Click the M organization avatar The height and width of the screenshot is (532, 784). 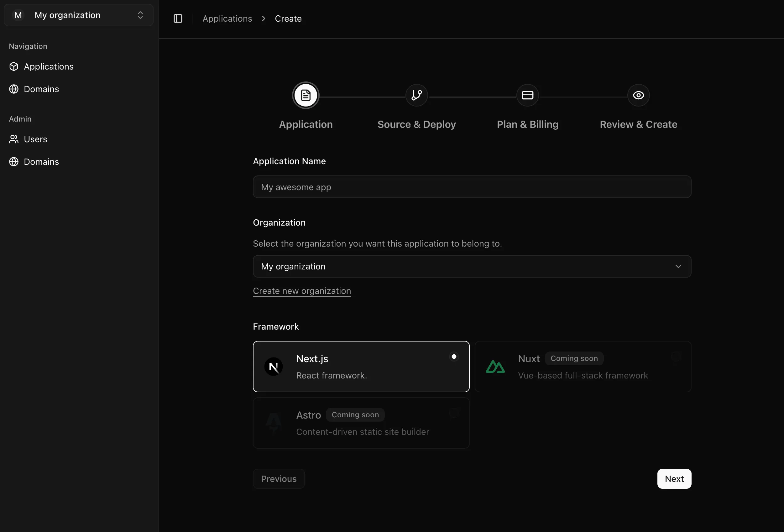[x=18, y=15]
